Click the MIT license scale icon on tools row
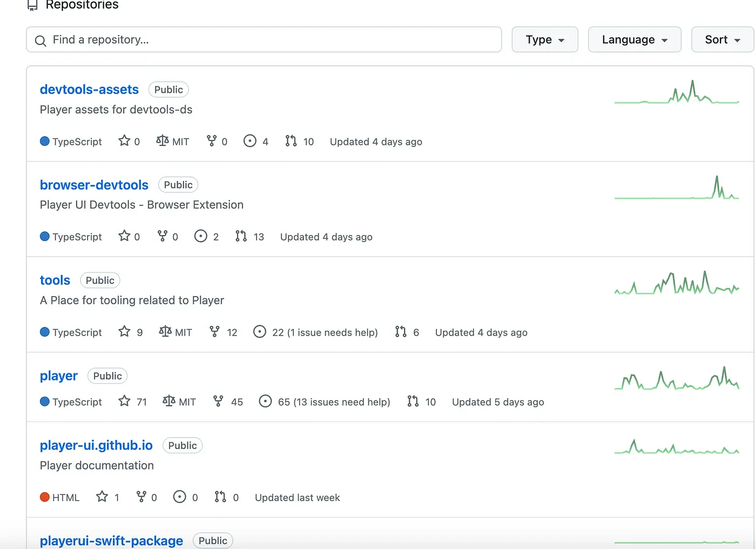Image resolution: width=756 pixels, height=549 pixels. [165, 331]
